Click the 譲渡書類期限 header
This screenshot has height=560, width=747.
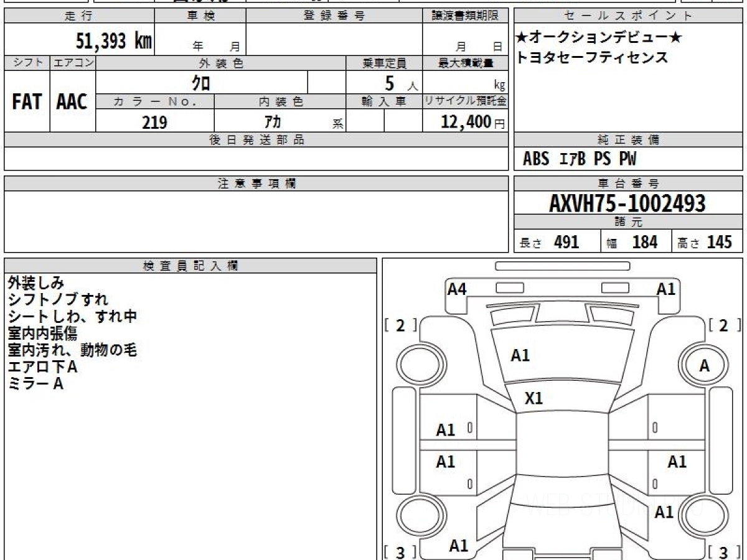(466, 16)
